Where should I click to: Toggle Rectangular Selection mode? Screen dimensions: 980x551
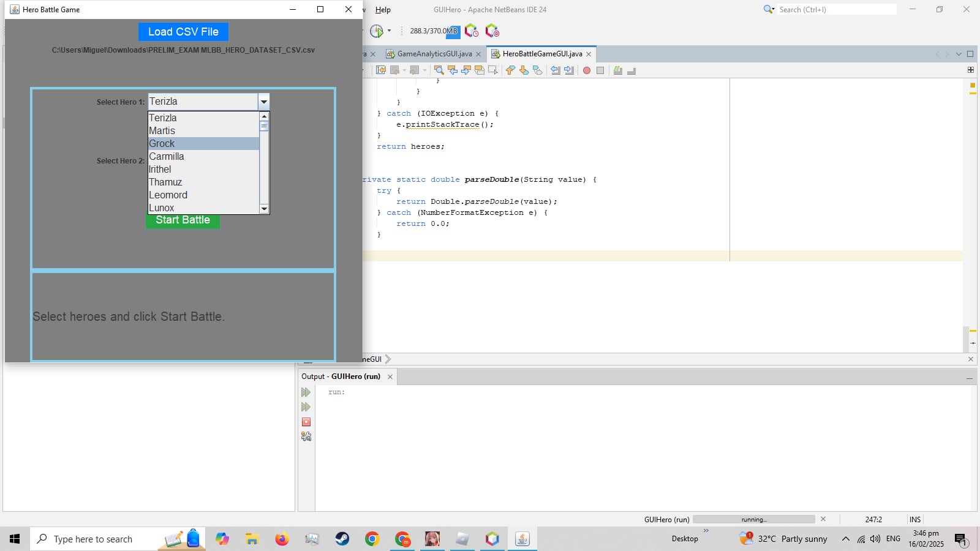[493, 70]
